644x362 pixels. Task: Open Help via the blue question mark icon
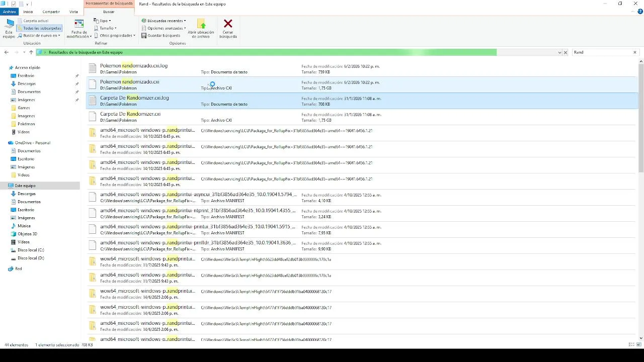(x=639, y=11)
